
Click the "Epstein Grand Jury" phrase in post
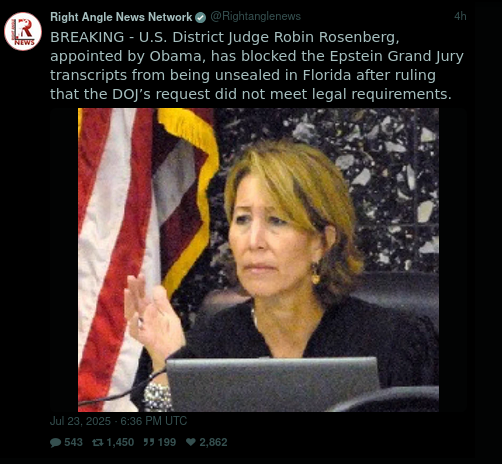(397, 56)
